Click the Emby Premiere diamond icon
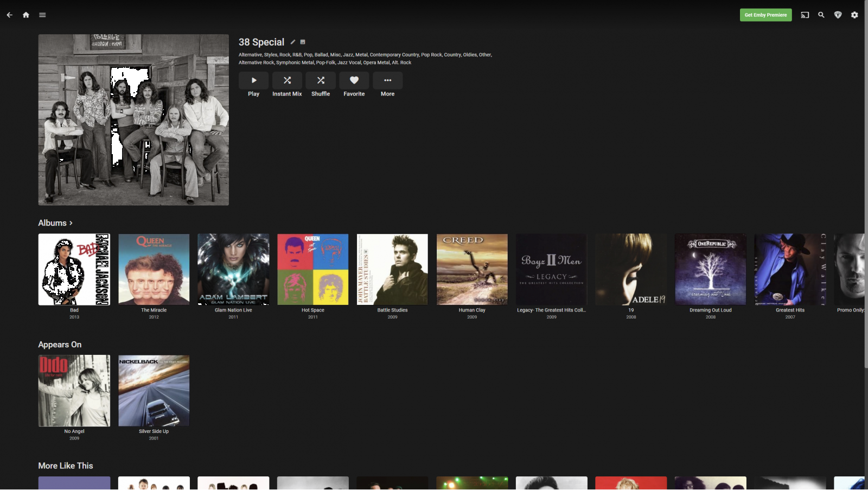Image resolution: width=868 pixels, height=490 pixels. [x=838, y=15]
